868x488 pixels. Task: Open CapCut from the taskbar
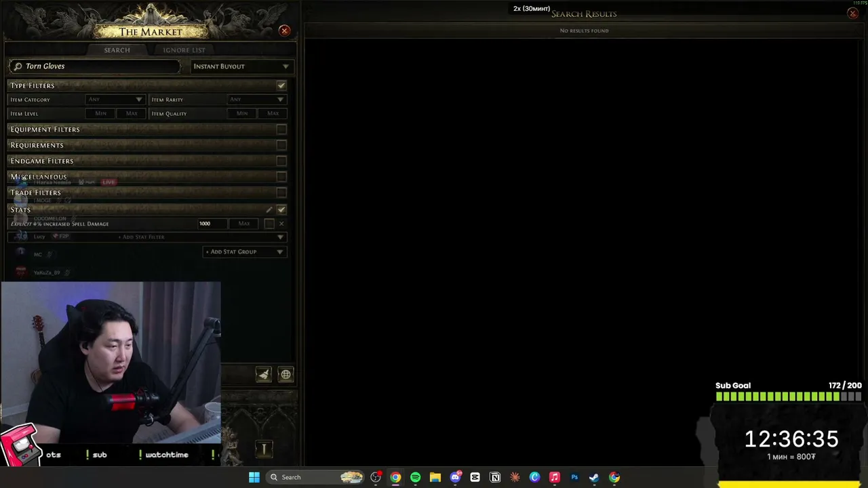click(475, 477)
